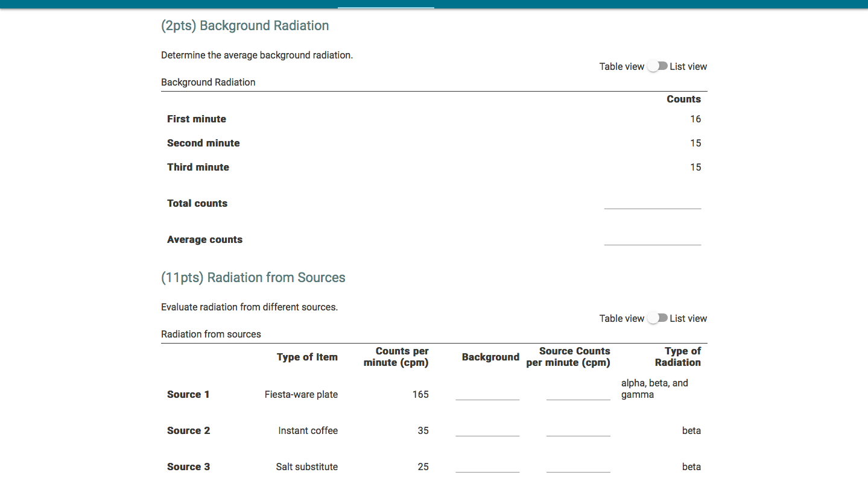Click the "Second minute" row label

203,143
